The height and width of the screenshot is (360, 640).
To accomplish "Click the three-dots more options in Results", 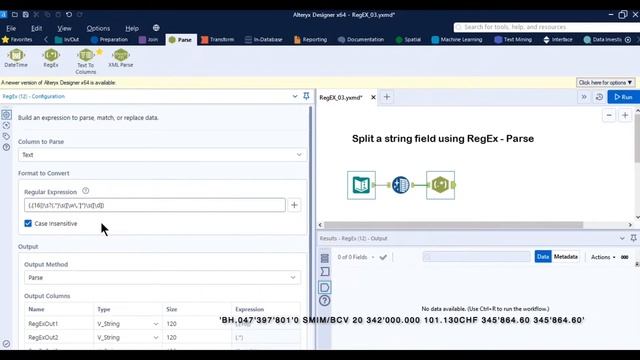I will [624, 257].
